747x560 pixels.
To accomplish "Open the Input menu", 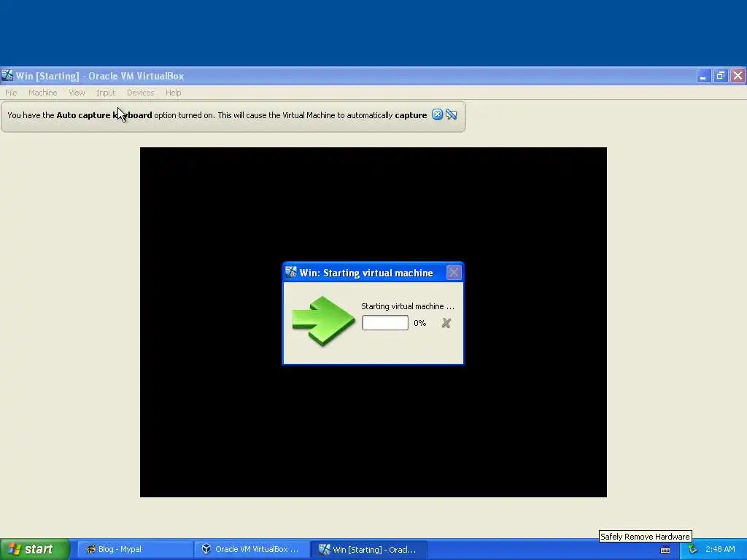I will pos(106,93).
